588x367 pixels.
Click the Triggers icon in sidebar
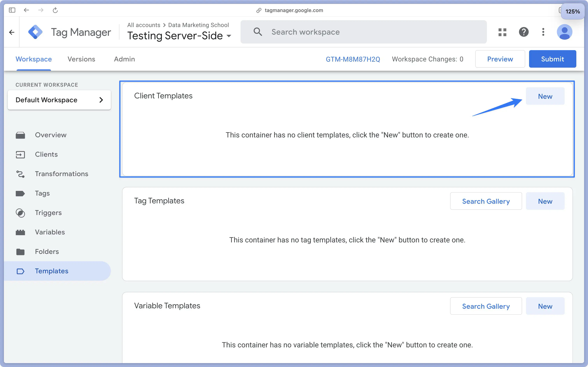coord(21,213)
